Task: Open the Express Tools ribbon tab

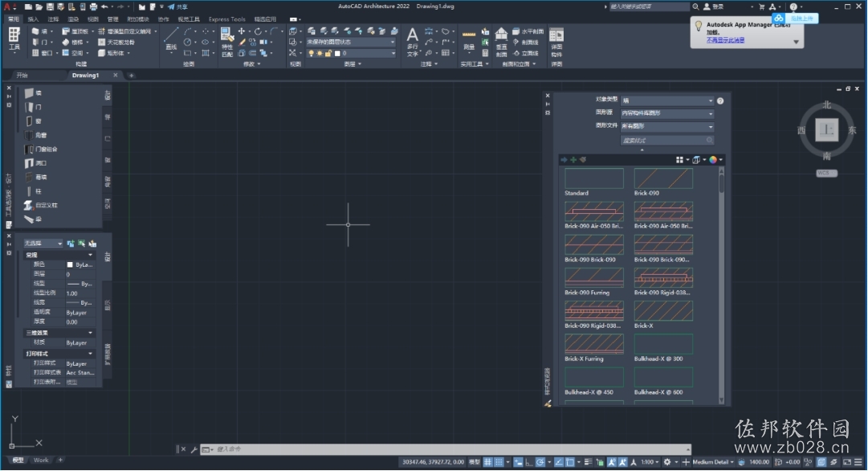Action: coord(227,18)
